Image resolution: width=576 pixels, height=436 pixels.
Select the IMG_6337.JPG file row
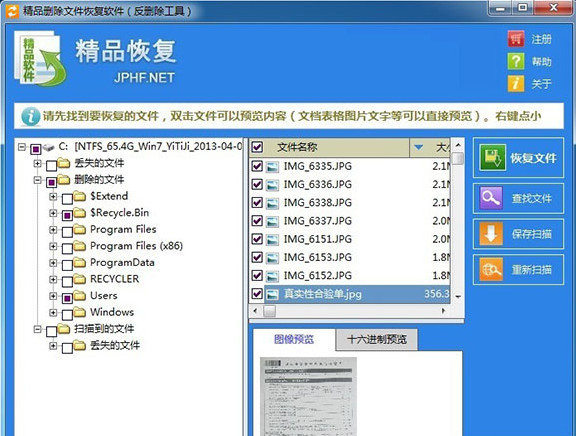click(350, 221)
